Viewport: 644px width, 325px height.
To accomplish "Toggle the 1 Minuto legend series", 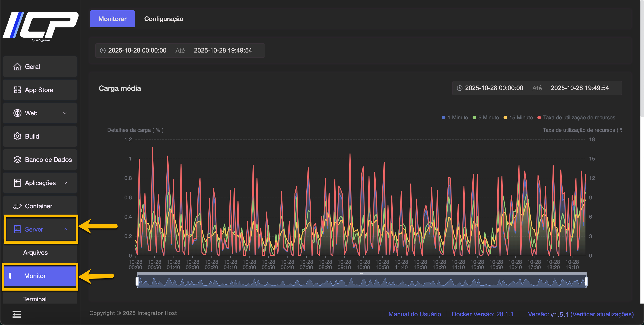I will click(x=455, y=118).
